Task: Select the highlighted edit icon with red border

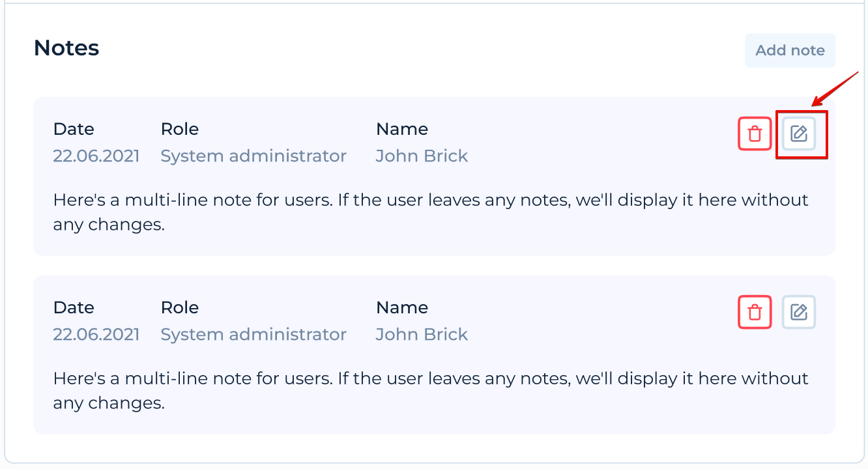Action: click(802, 134)
